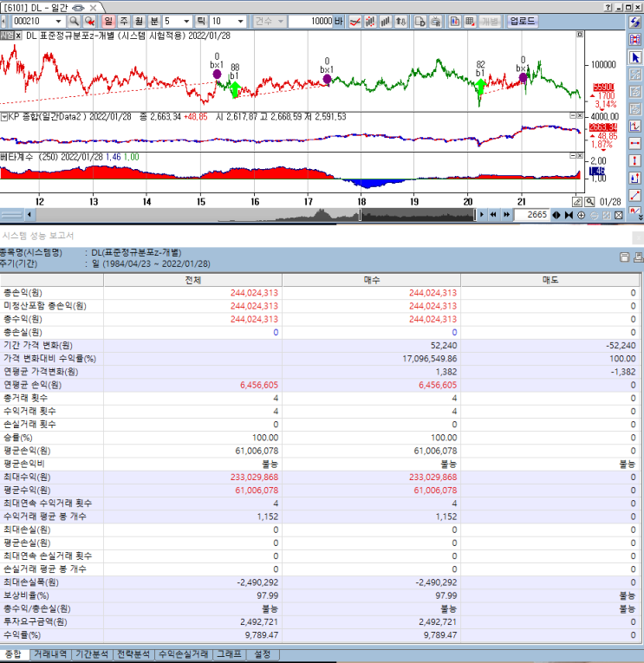
Task: Click the help question mark button
Action: point(608,7)
